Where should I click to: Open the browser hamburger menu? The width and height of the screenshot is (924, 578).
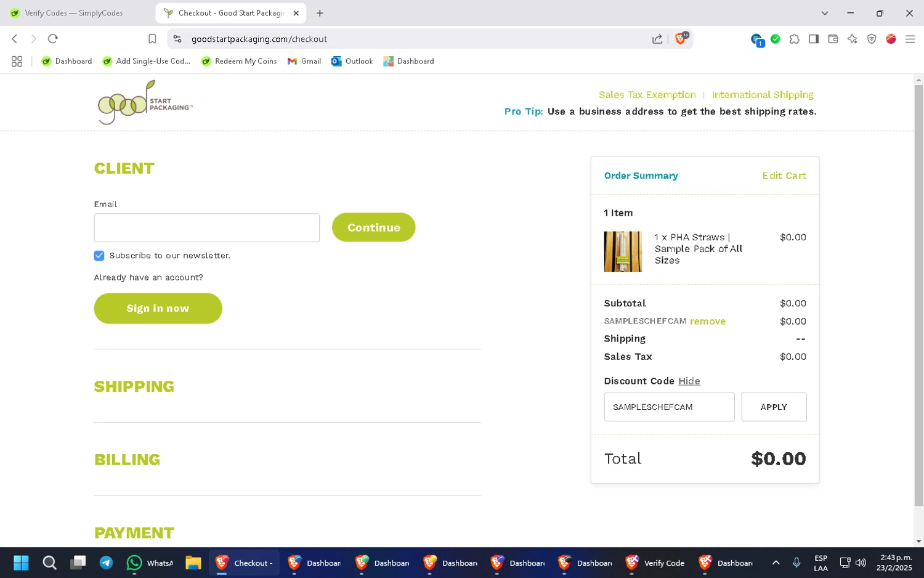(910, 39)
